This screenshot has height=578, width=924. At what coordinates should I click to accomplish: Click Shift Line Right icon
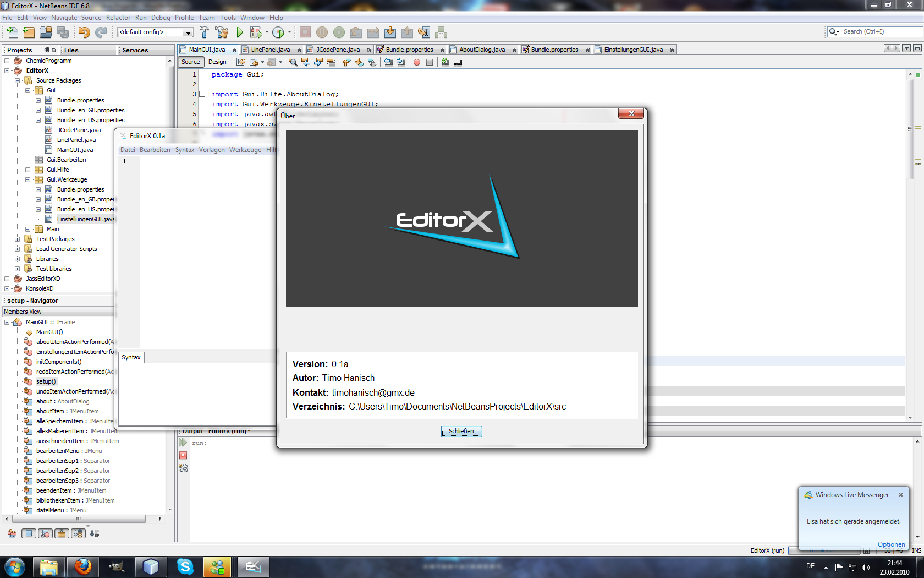(x=401, y=62)
